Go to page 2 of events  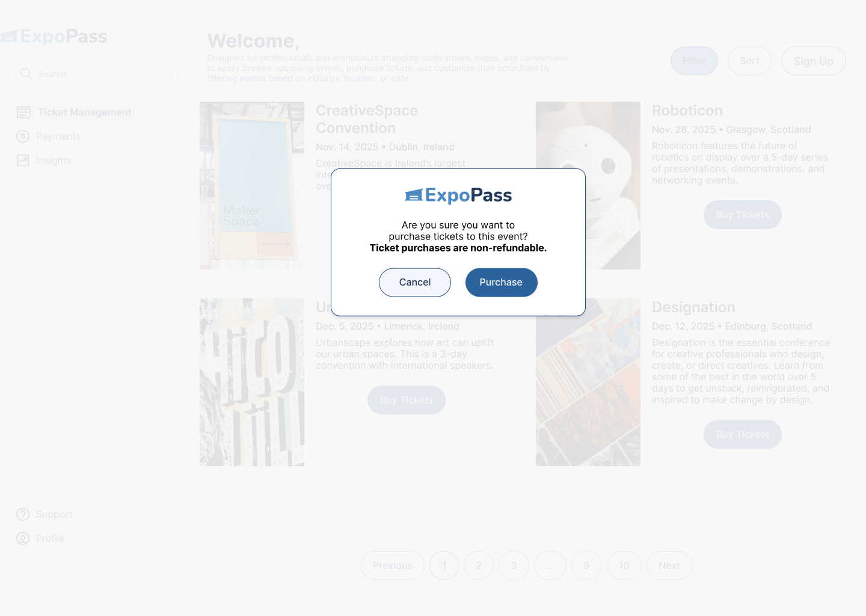coord(479,565)
